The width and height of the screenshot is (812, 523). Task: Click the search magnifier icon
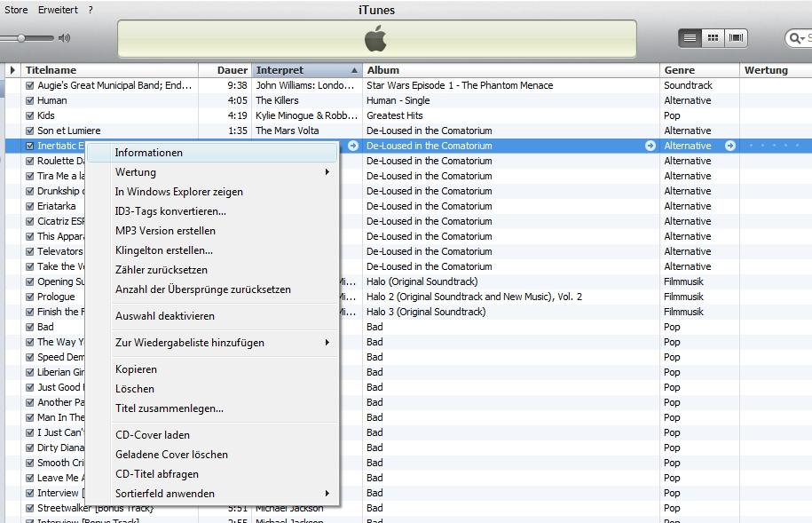(x=796, y=38)
